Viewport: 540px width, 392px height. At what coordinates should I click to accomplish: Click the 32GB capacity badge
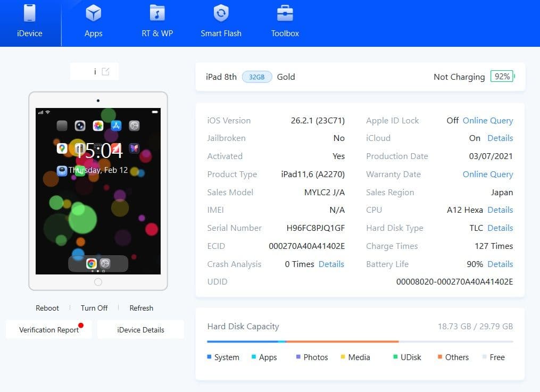point(256,77)
